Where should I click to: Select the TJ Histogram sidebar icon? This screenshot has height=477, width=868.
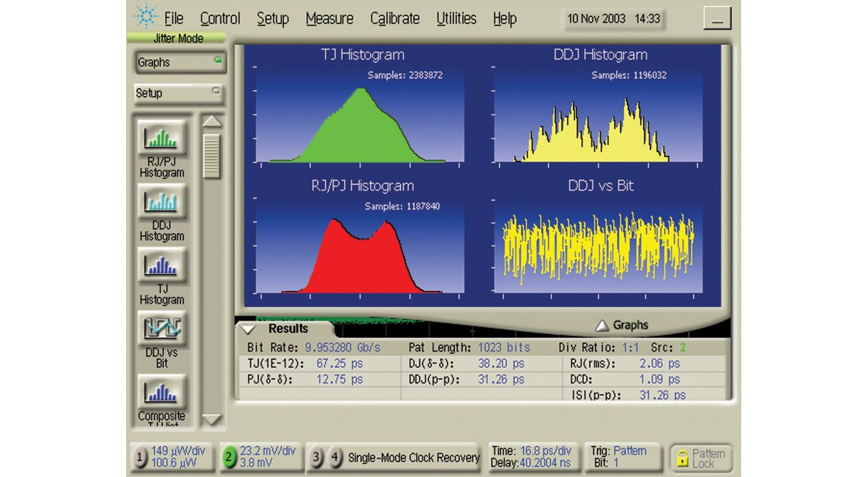pos(162,266)
